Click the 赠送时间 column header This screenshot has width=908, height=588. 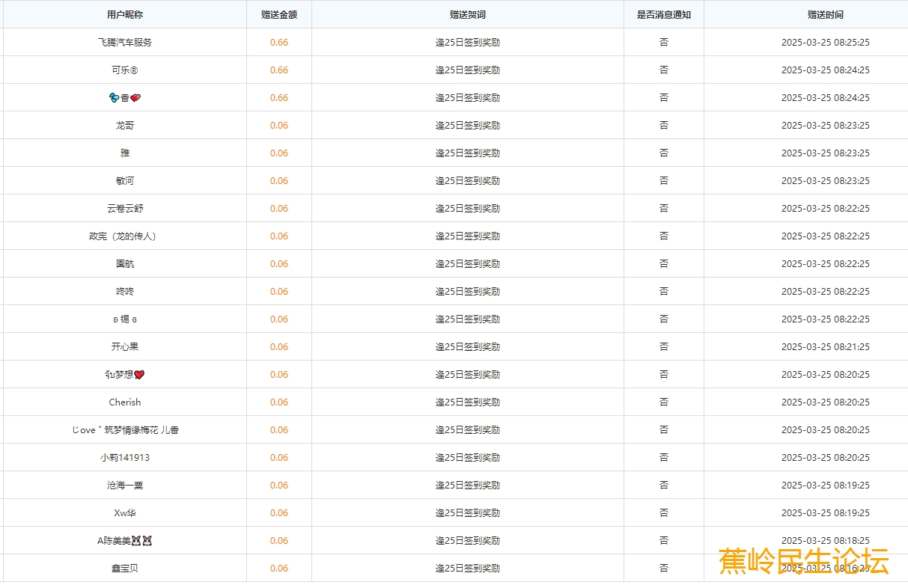click(x=825, y=15)
